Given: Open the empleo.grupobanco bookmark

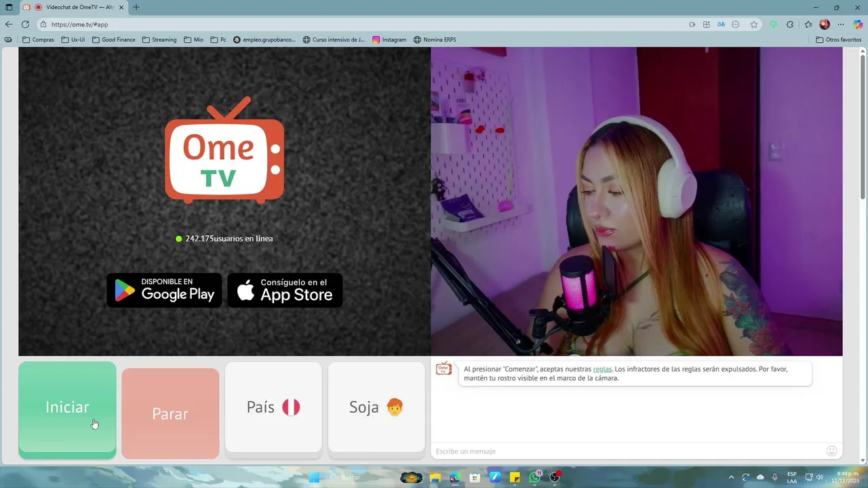Looking at the screenshot, I should [264, 40].
